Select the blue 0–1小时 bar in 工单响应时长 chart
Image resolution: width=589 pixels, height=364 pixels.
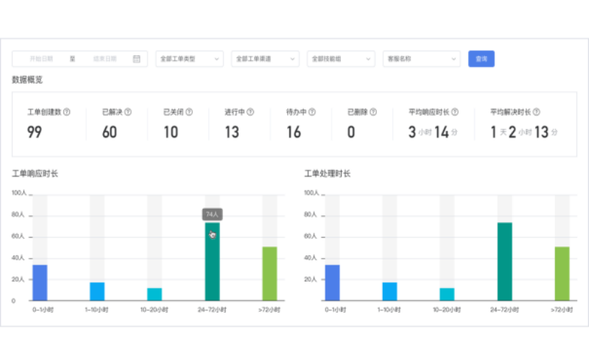coord(40,283)
